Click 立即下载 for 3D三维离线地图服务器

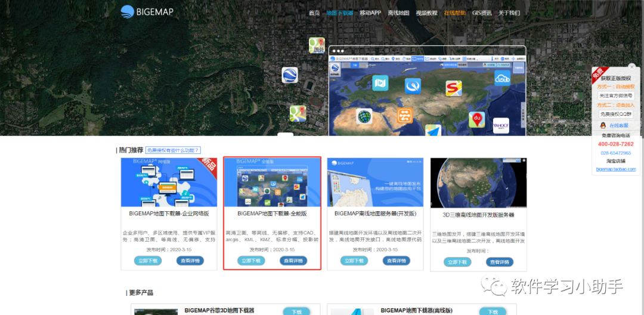pos(457,262)
